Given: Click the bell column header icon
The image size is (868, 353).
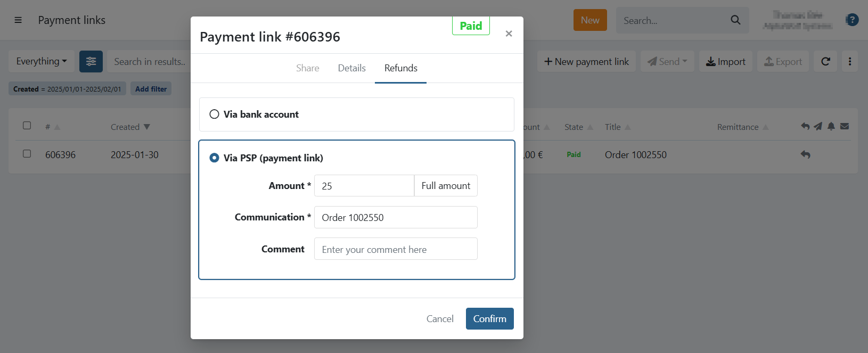Looking at the screenshot, I should 831,127.
